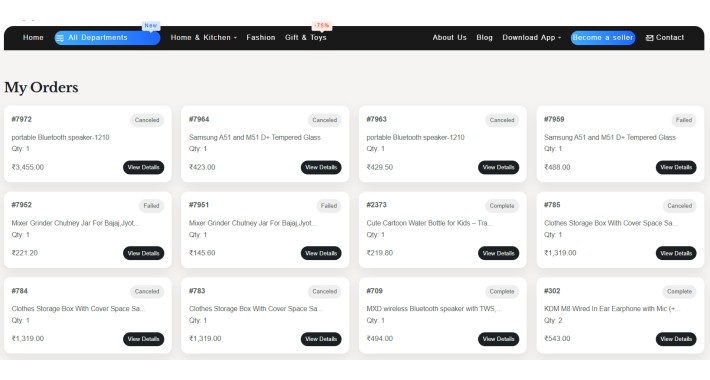Open the Home navigation link
This screenshot has width=710, height=380.
coord(33,38)
